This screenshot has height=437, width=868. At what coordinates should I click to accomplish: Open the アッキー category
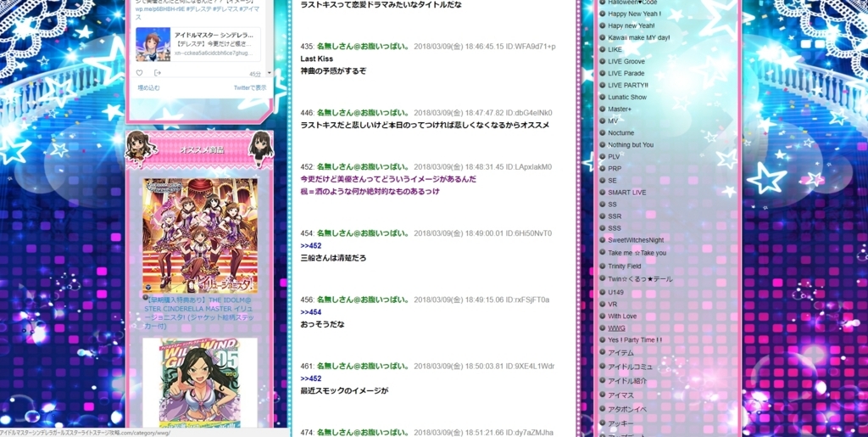620,423
